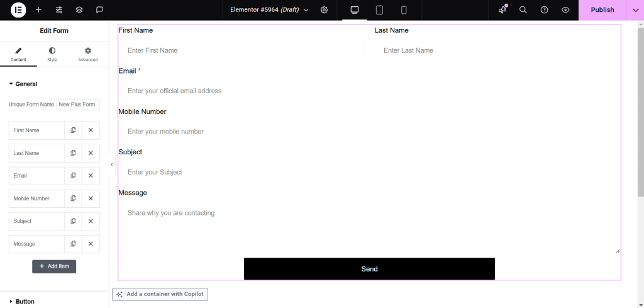Switch to the Advanced tab
This screenshot has width=644, height=308.
[88, 54]
